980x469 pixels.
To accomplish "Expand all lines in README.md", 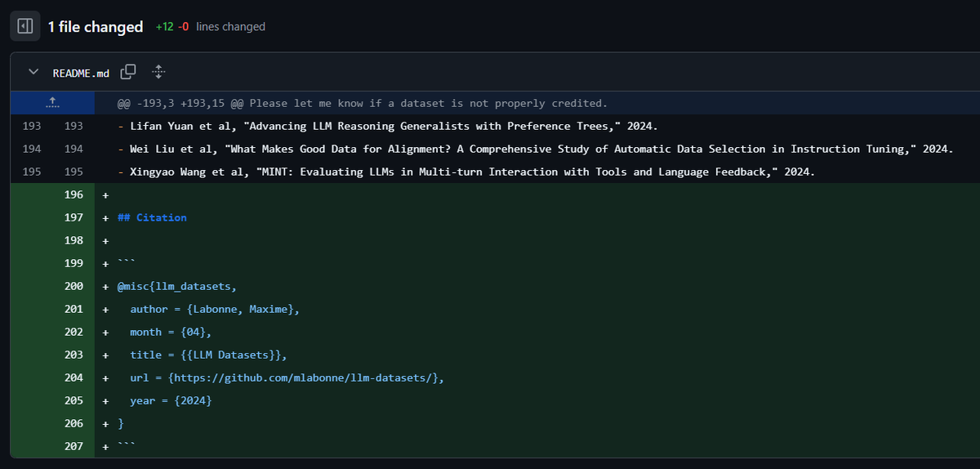I will click(x=159, y=72).
